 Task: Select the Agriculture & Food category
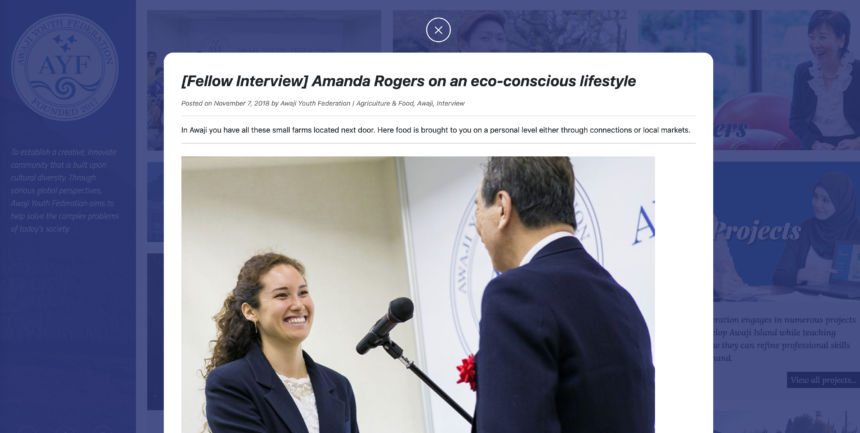pyautogui.click(x=385, y=103)
